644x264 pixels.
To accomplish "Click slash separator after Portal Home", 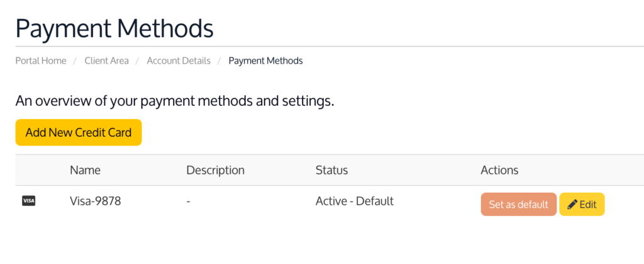I will pos(75,61).
